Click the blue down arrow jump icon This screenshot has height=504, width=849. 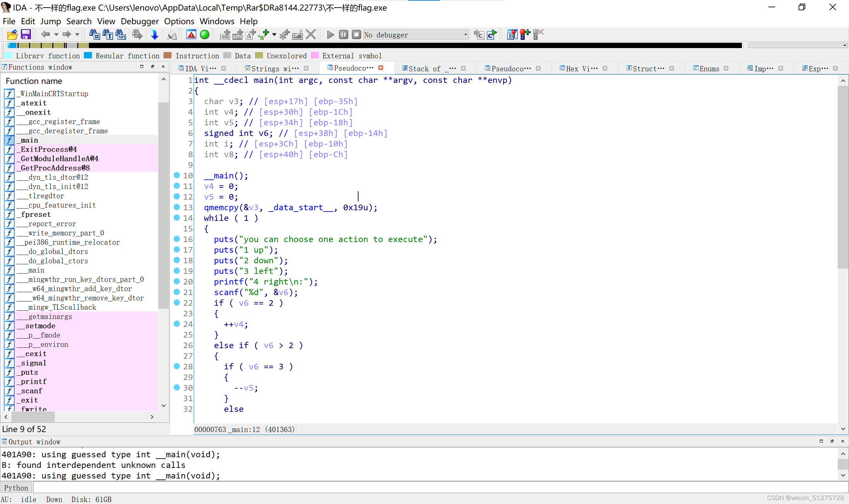155,34
